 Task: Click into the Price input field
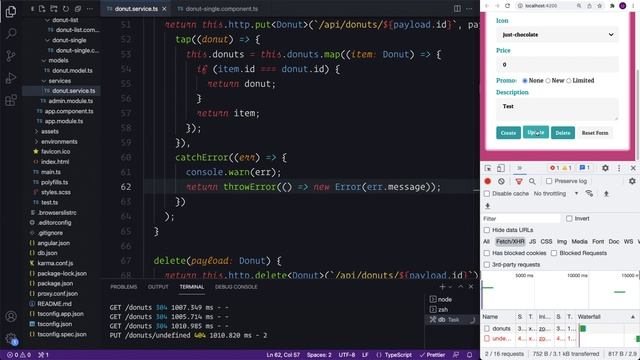point(557,64)
